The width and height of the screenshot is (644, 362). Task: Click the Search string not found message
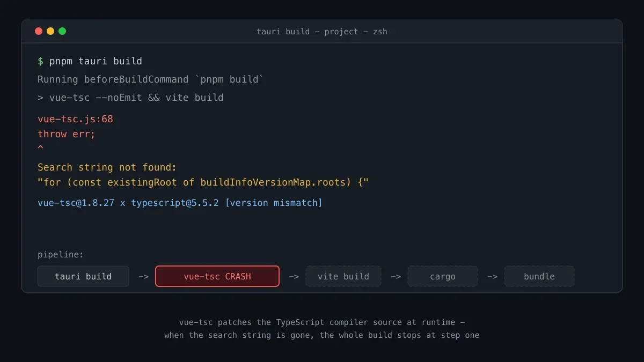click(x=107, y=167)
